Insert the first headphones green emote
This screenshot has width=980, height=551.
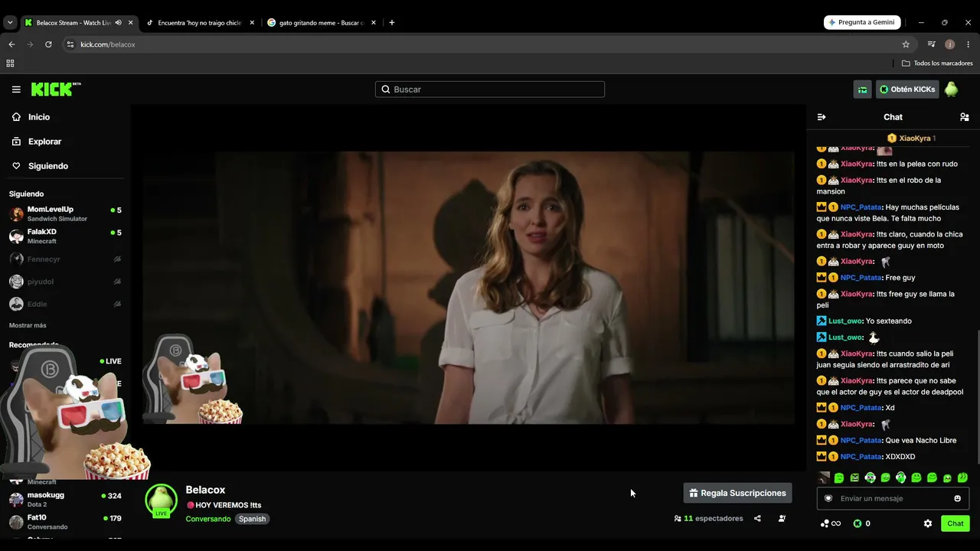(870, 478)
